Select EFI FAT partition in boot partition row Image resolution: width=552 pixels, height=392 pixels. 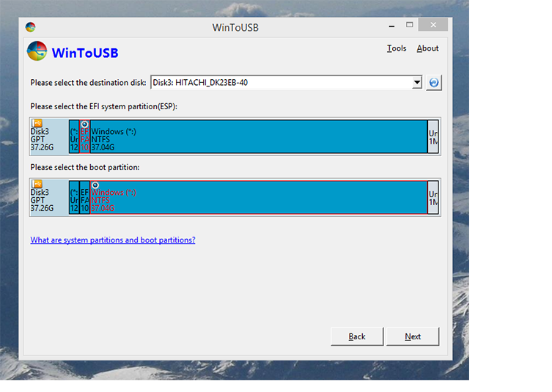(x=84, y=197)
